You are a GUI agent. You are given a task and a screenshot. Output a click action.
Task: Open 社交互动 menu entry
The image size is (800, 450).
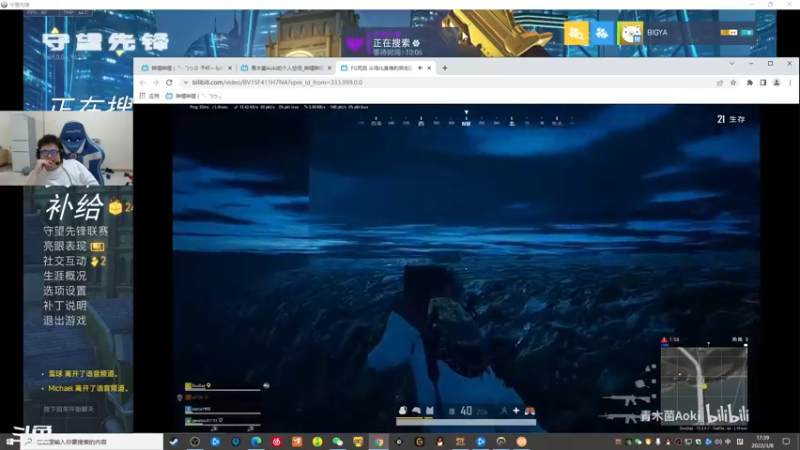pos(65,261)
